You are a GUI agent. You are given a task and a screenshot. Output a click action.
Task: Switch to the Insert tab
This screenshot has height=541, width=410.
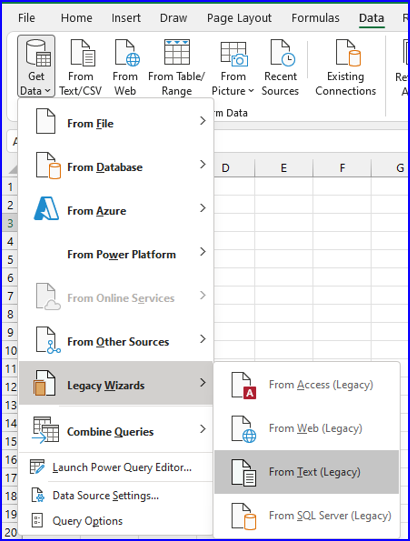[126, 18]
